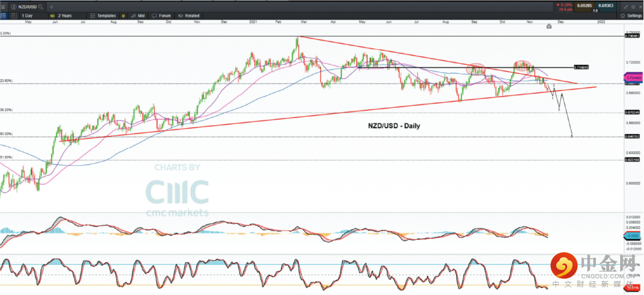Viewport: 644px width, 295px height.
Task: Expand the chart to full screen
Action: (x=626, y=7)
